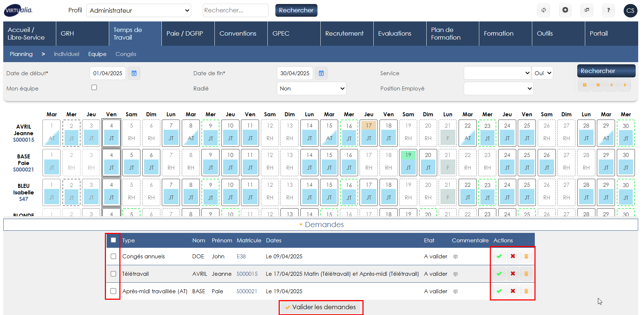
Task: Open matricule link S000015 in requests table
Action: click(247, 274)
